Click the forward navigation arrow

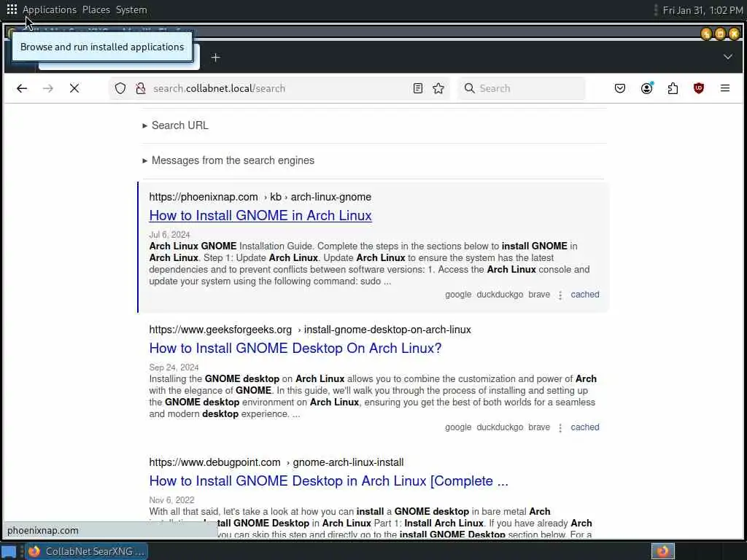click(x=48, y=88)
